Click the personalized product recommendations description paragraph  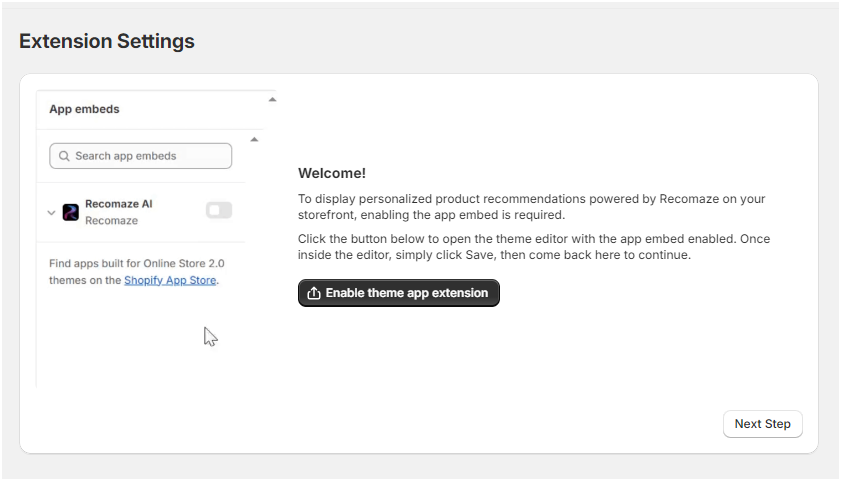click(x=530, y=207)
